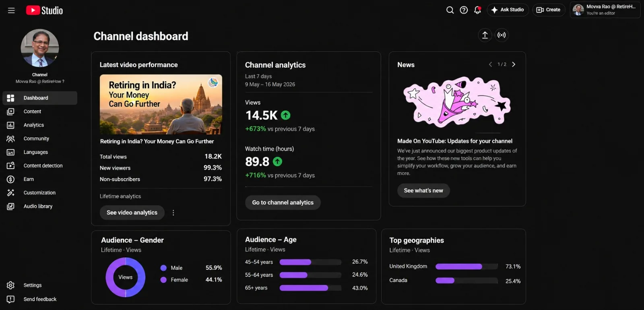Screen dimensions: 644x310
Task: Open the Retiring in India video thumbnail
Action: click(x=161, y=104)
